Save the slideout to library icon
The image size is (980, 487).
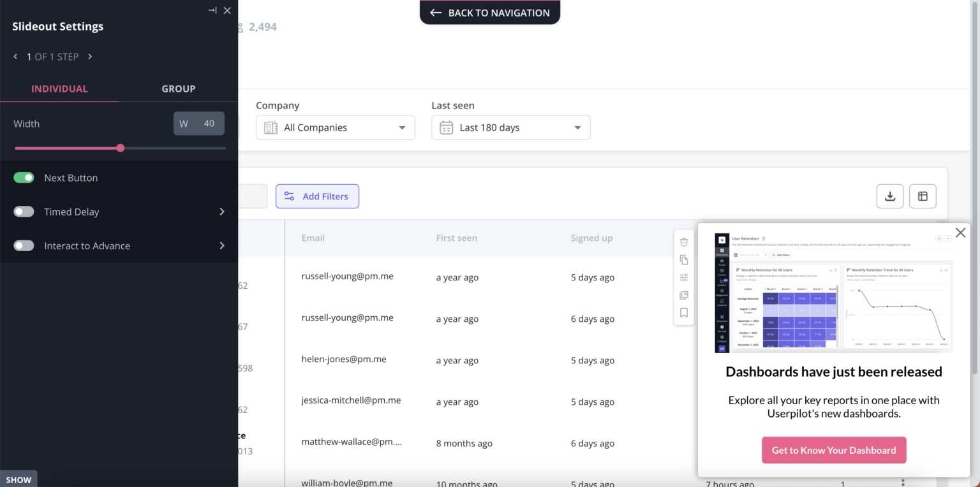(684, 294)
